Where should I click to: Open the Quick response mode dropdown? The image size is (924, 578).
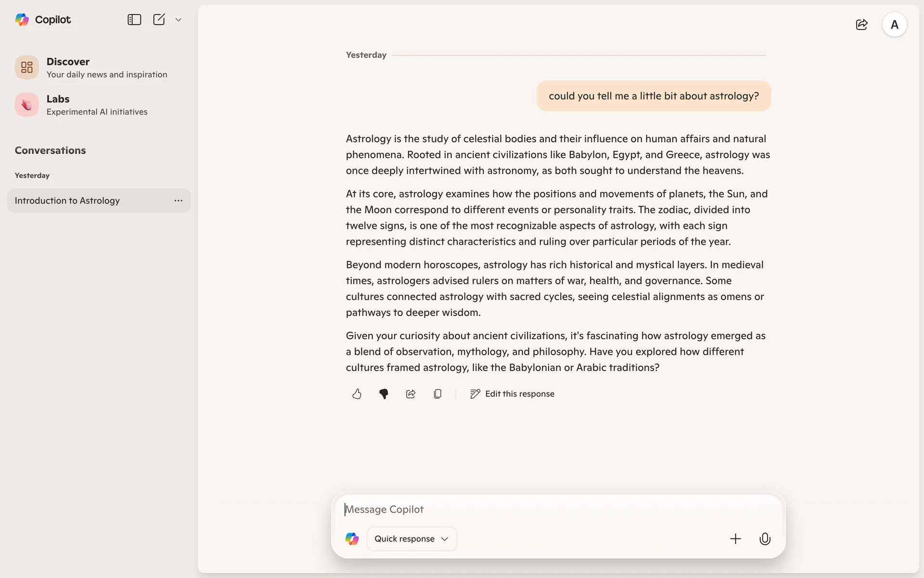[411, 539]
